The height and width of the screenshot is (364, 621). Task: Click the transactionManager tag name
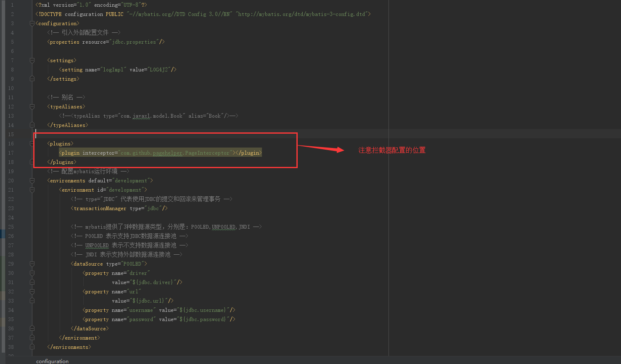pyautogui.click(x=100, y=208)
